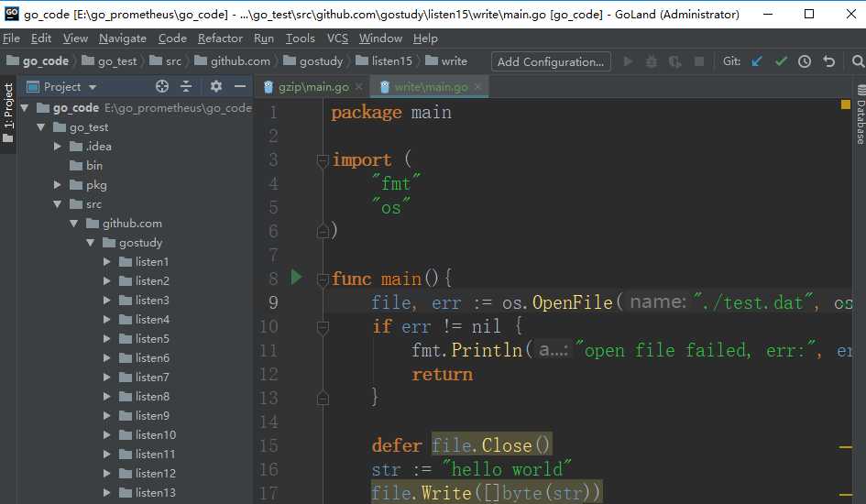Click Scroll from Source target icon

(162, 86)
